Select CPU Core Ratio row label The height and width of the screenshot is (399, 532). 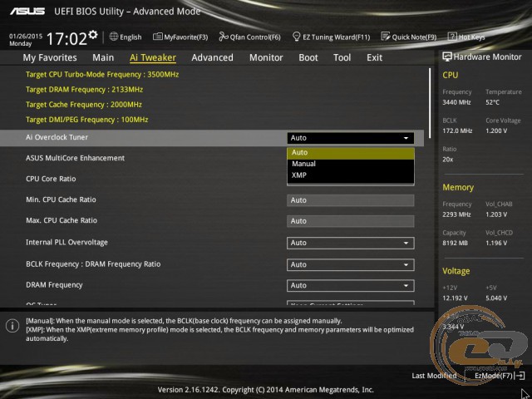pyautogui.click(x=51, y=179)
